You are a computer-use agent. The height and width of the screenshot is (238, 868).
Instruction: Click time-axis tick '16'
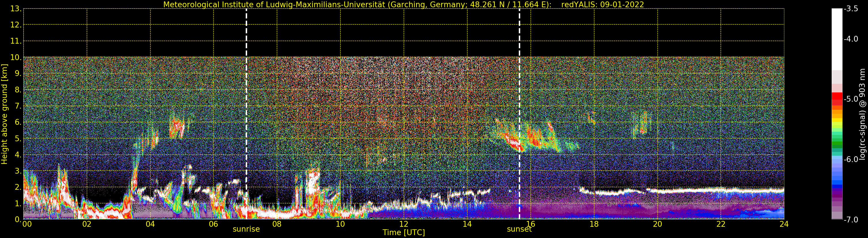531,224
